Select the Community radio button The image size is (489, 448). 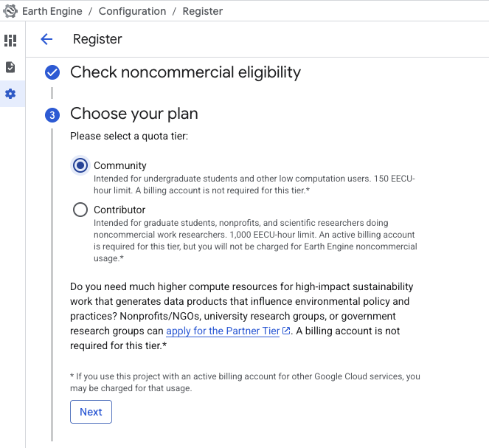coord(80,165)
